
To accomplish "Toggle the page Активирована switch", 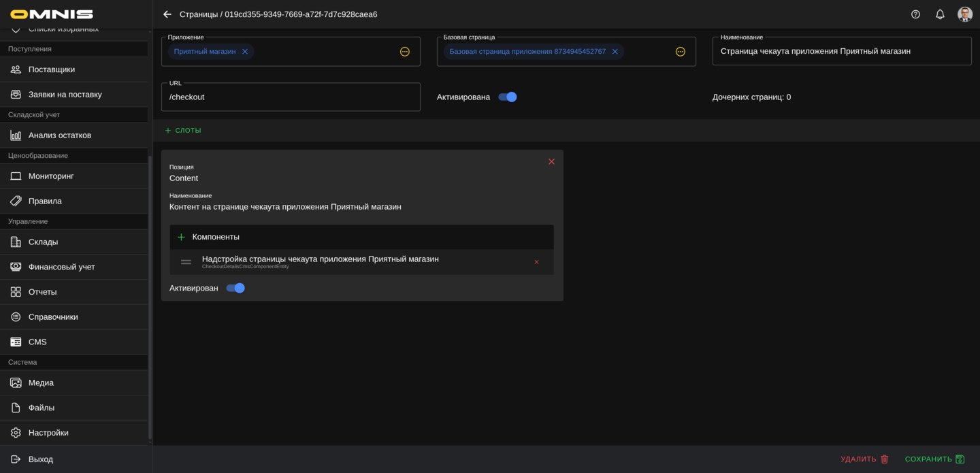I will [x=508, y=97].
